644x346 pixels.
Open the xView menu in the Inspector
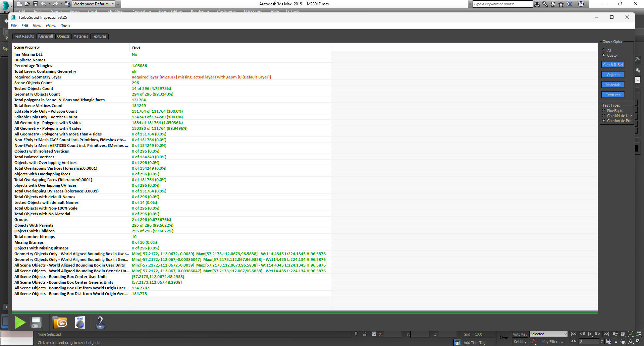[x=51, y=26]
